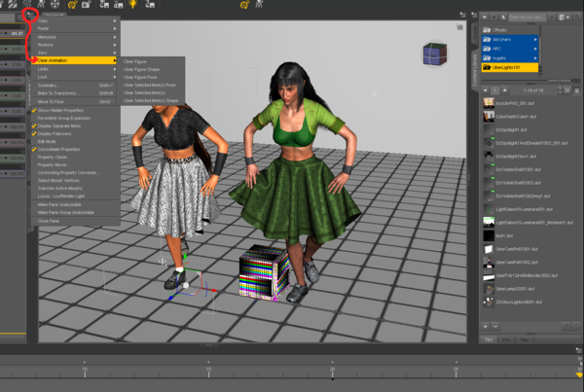Open the database dropdown in Content Library

[x=565, y=18]
